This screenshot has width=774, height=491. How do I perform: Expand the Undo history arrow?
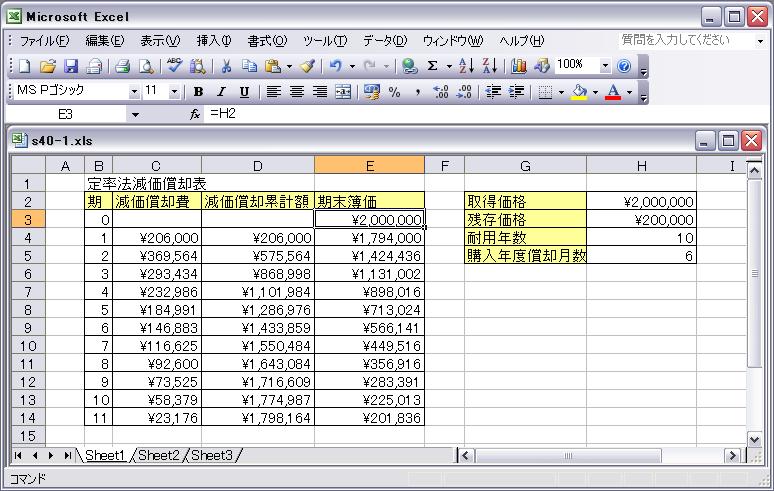(352, 66)
